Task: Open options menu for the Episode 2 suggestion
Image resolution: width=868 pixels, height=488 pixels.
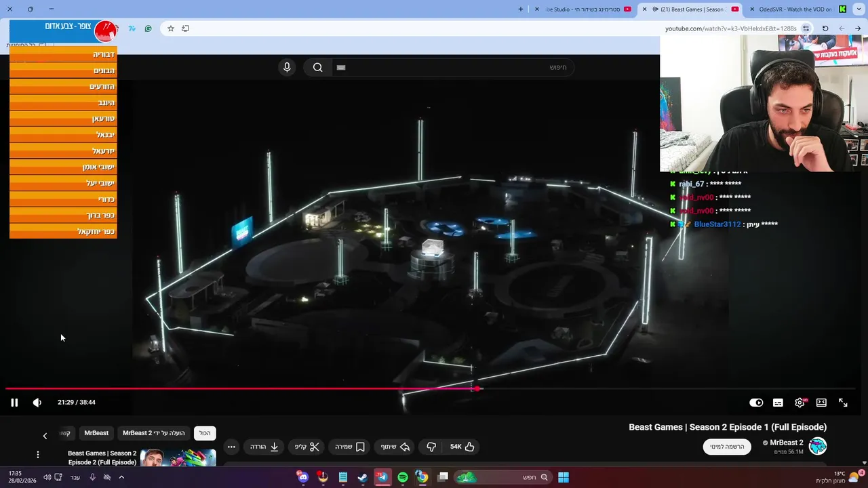Action: (38, 454)
